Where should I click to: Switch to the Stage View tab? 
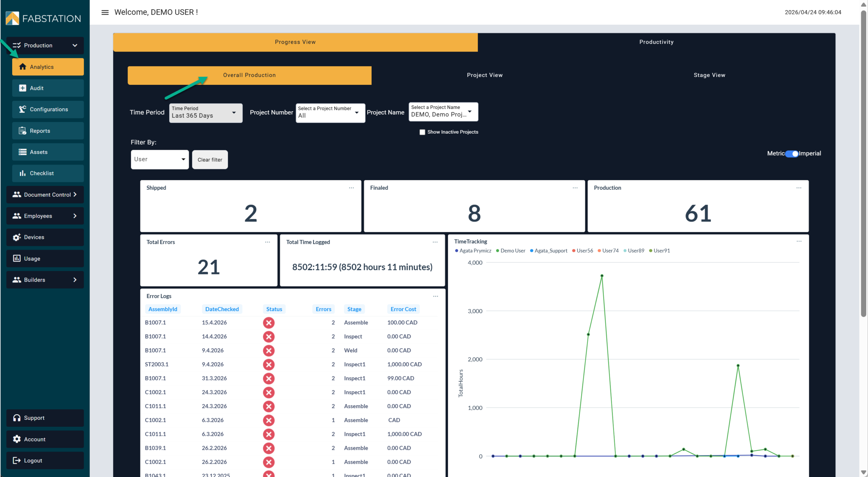click(x=709, y=75)
